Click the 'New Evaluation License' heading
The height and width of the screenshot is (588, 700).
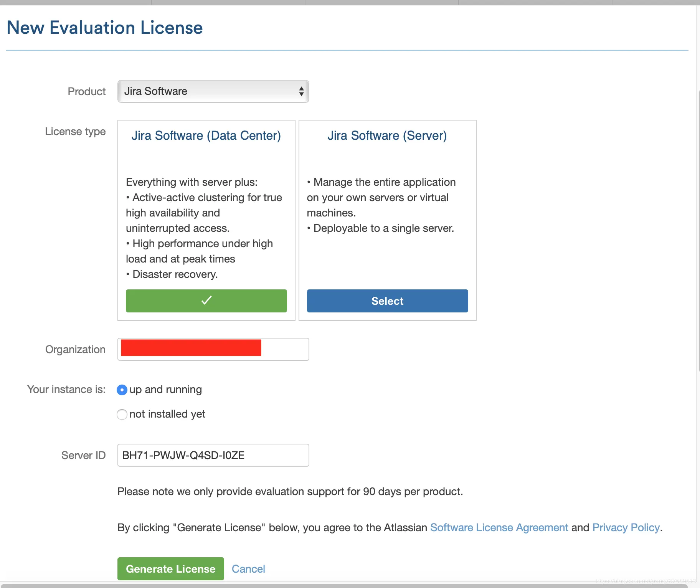pyautogui.click(x=105, y=28)
